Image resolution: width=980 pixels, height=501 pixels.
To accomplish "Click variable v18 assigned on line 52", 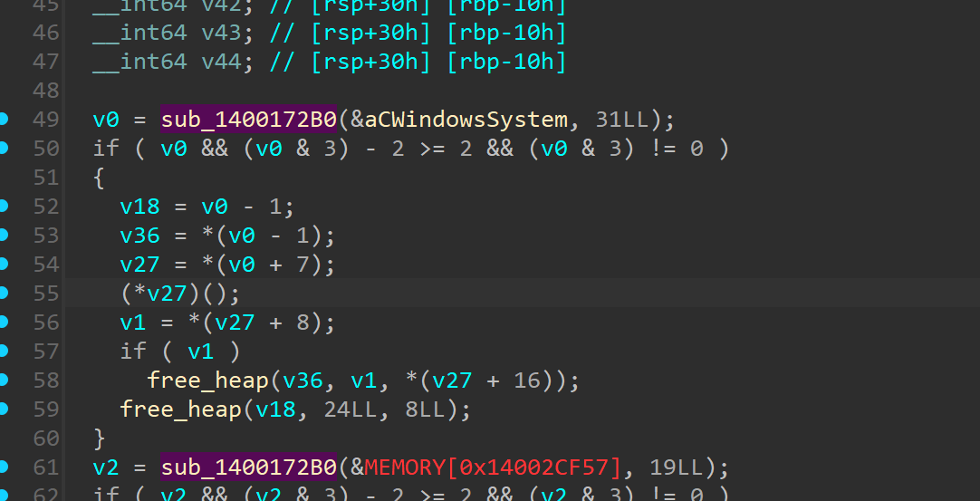I will tap(139, 207).
